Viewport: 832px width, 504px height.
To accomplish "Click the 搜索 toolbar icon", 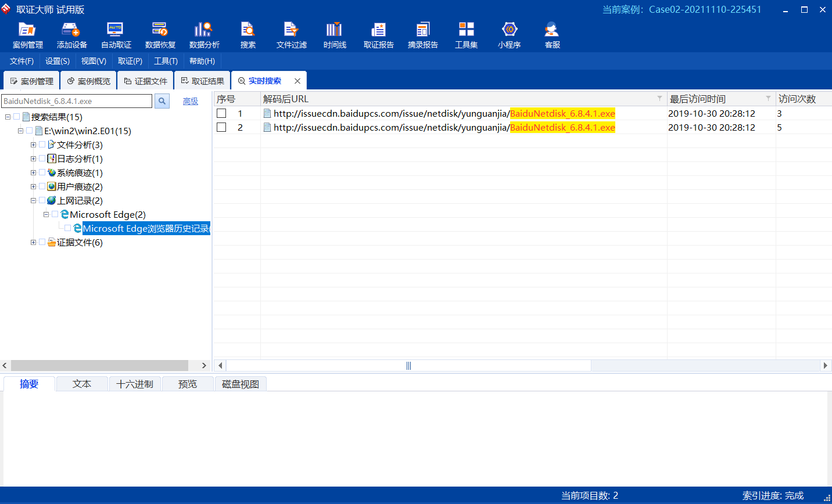I will 248,35.
